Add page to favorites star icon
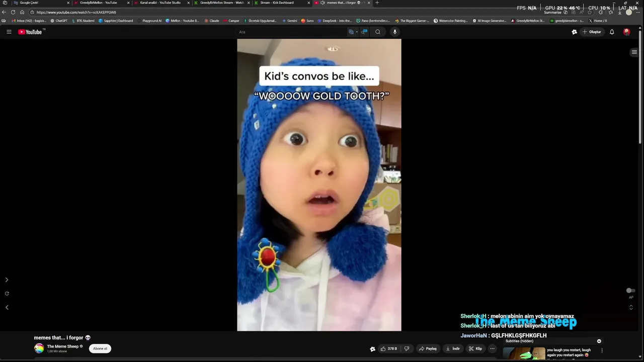 pyautogui.click(x=590, y=12)
